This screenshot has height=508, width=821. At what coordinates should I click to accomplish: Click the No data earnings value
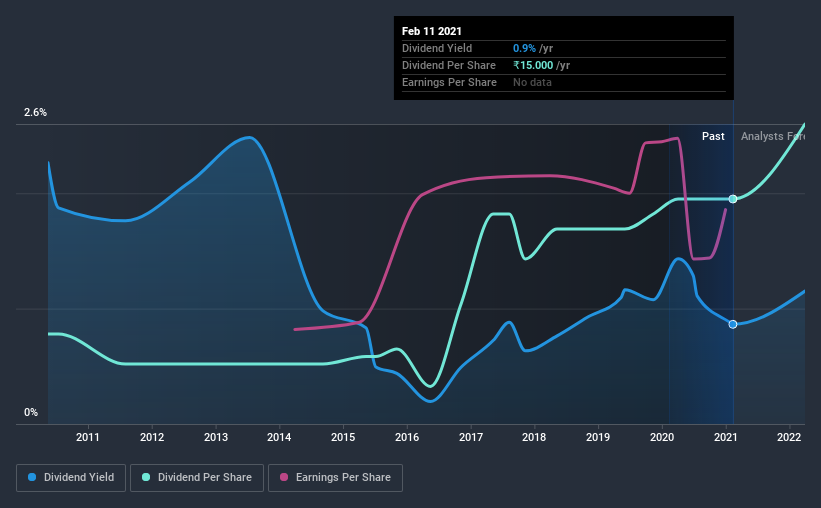(x=532, y=82)
